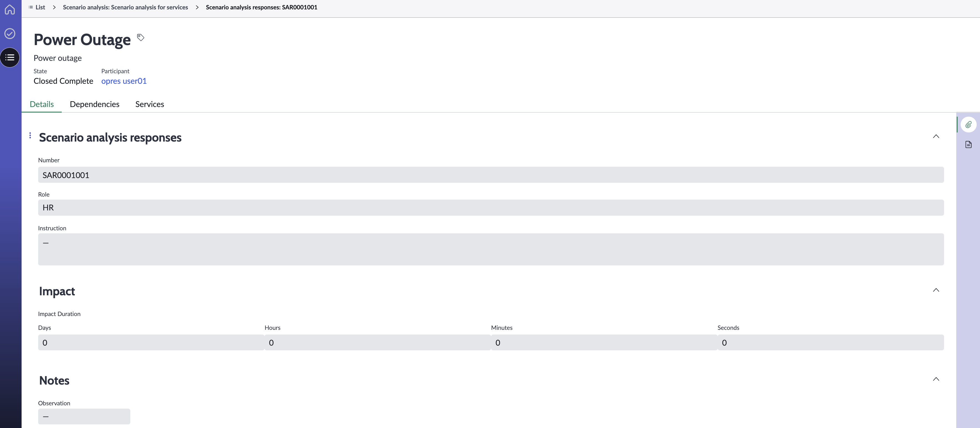Open the checkmark tasks icon in the sidebar
Image resolution: width=980 pixels, height=428 pixels.
(10, 33)
